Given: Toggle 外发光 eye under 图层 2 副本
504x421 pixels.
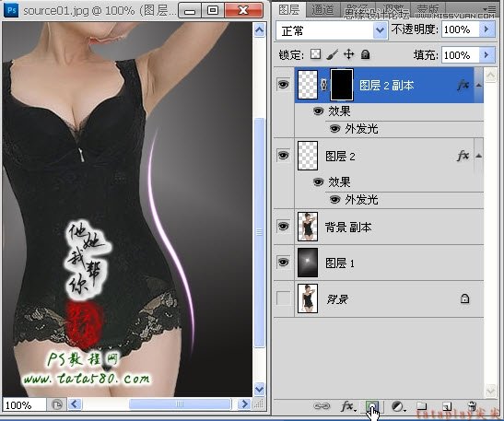Looking at the screenshot, I should tap(335, 129).
